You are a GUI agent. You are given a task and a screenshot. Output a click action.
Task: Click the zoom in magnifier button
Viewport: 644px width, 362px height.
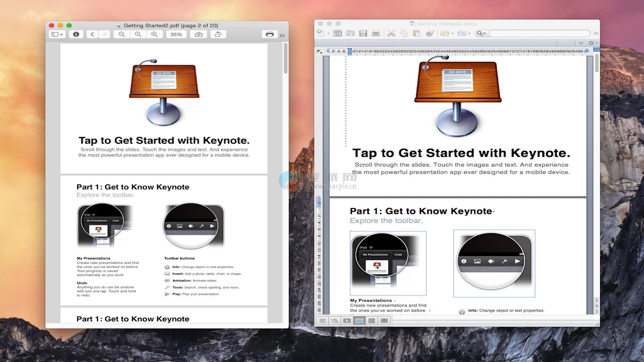[x=154, y=34]
